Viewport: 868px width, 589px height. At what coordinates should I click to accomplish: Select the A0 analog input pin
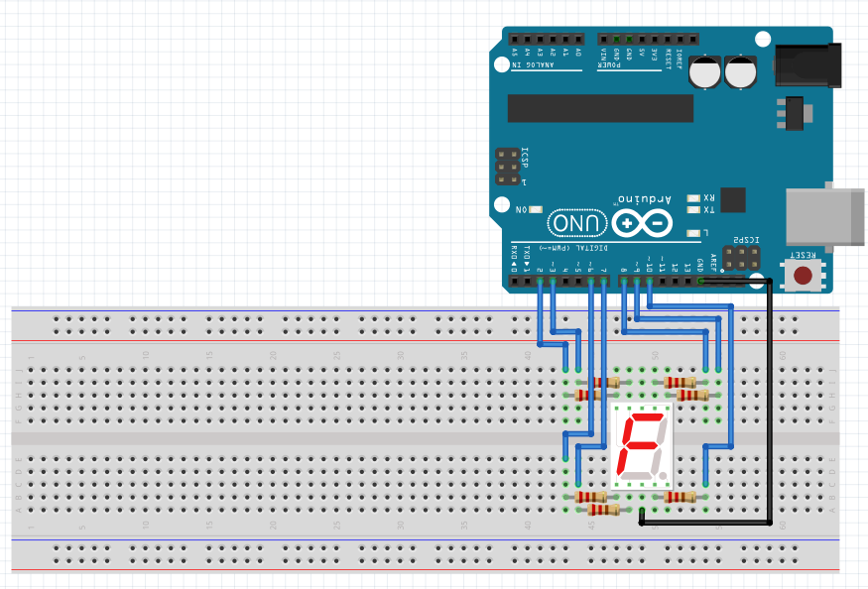(x=577, y=38)
